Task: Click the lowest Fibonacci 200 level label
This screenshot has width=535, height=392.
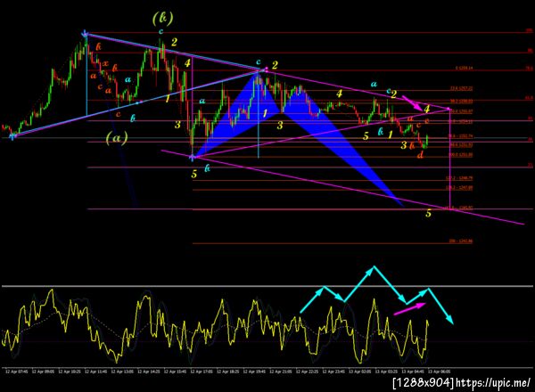Action: 461,241
